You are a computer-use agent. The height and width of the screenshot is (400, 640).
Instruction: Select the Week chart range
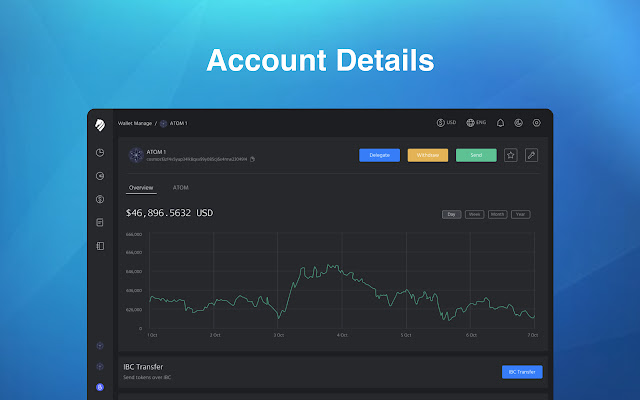tap(474, 214)
